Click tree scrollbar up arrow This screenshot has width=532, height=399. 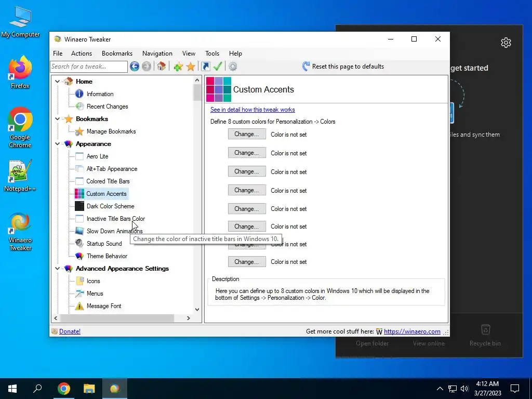click(x=197, y=80)
